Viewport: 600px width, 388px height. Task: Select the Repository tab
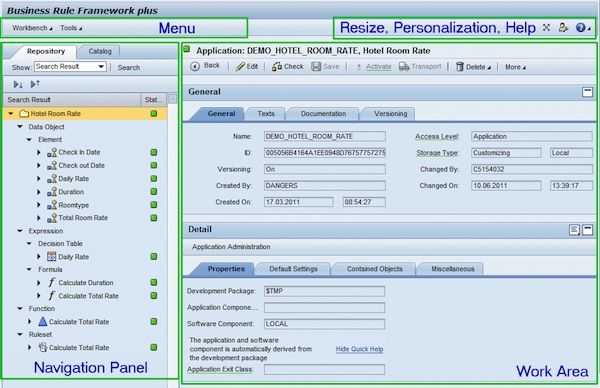click(46, 51)
